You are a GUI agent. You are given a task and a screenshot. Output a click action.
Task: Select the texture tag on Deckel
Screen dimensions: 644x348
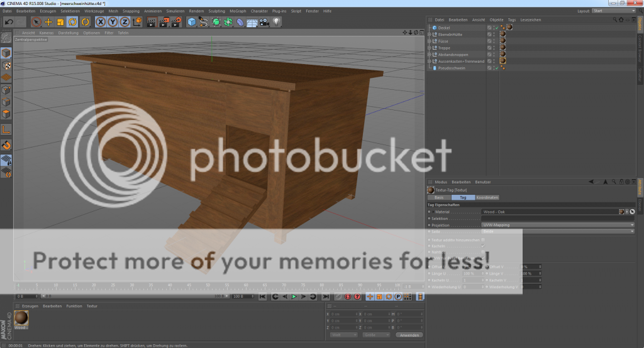click(509, 27)
